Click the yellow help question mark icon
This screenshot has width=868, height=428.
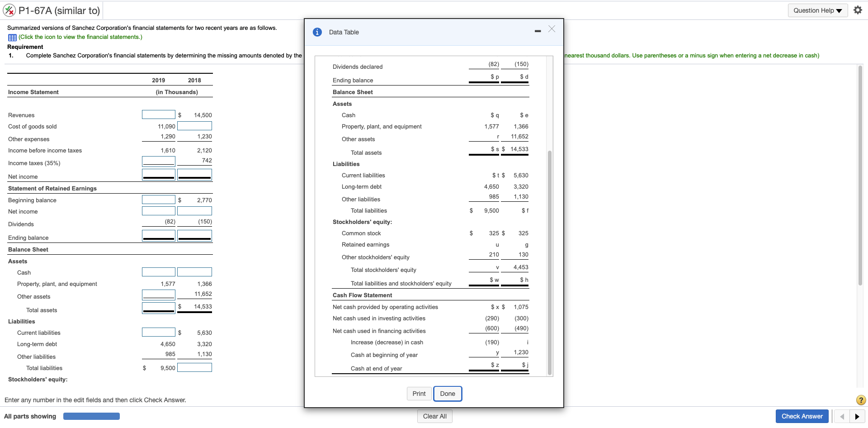pyautogui.click(x=861, y=400)
